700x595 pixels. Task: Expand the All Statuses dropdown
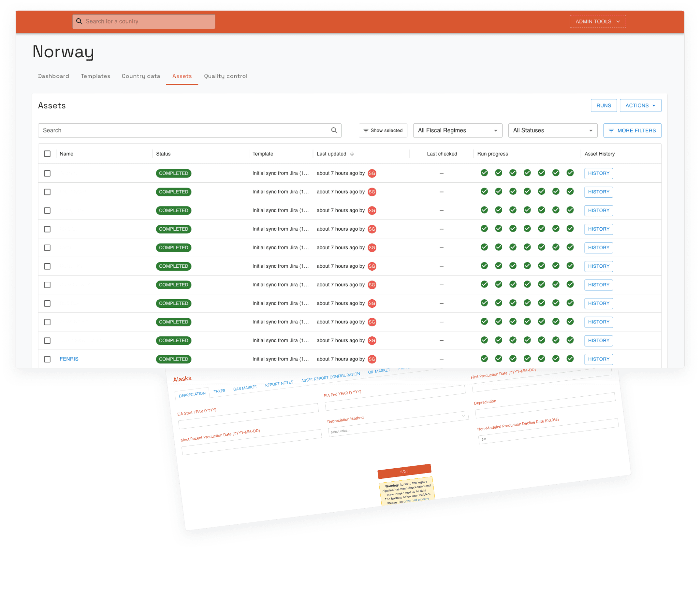553,131
